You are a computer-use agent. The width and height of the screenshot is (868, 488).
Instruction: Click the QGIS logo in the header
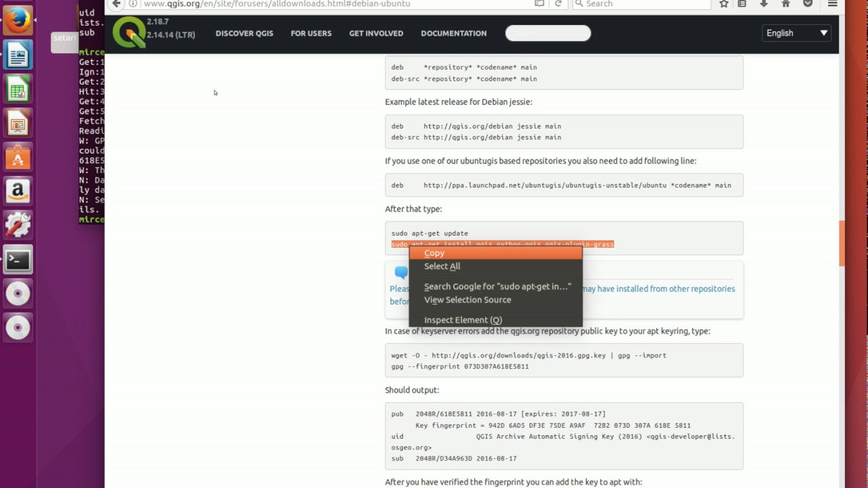click(128, 33)
